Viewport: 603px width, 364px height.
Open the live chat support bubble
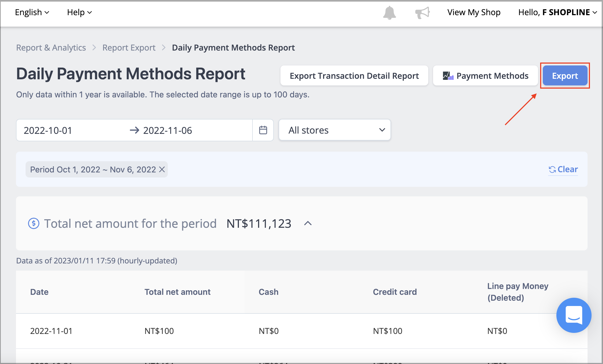[x=574, y=315]
